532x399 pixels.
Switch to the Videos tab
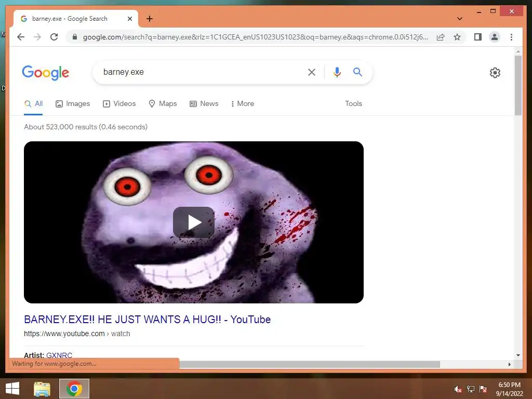[119, 103]
